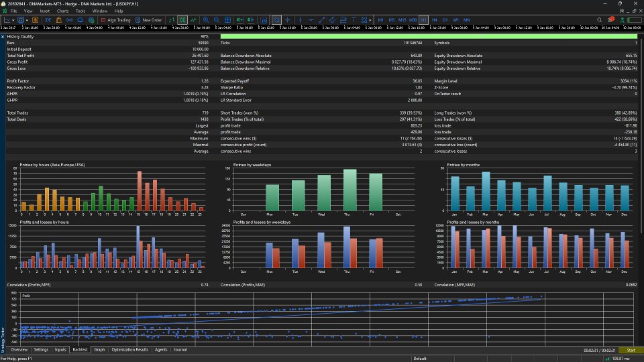The width and height of the screenshot is (644, 362).
Task: Switch to W1 timeframe
Action: tap(456, 19)
